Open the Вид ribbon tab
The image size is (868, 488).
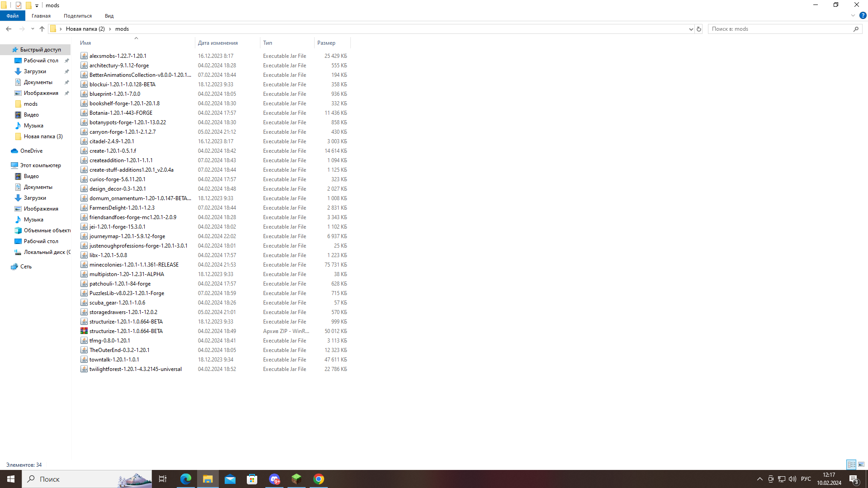[x=109, y=16]
